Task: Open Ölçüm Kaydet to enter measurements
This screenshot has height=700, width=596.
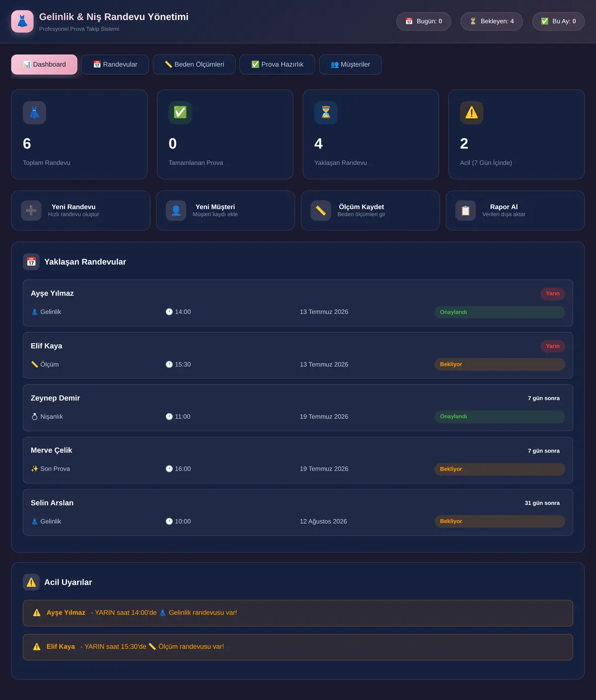Action: coord(371,211)
